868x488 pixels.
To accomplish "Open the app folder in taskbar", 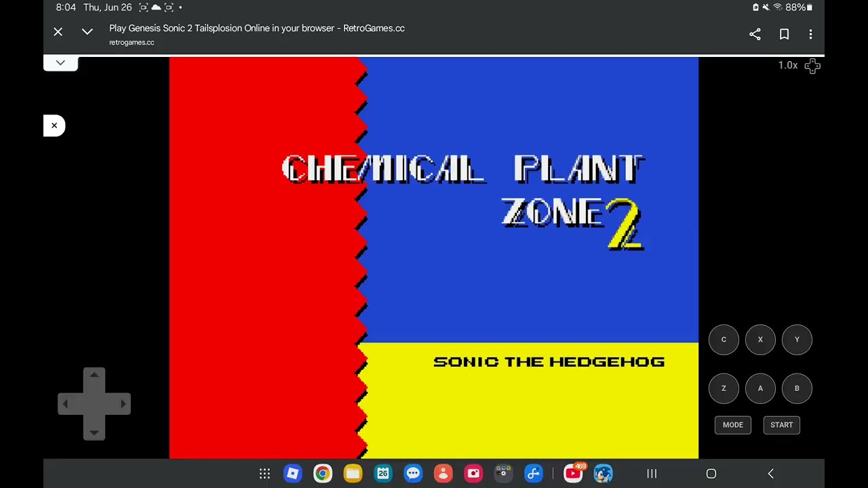I will pyautogui.click(x=503, y=474).
